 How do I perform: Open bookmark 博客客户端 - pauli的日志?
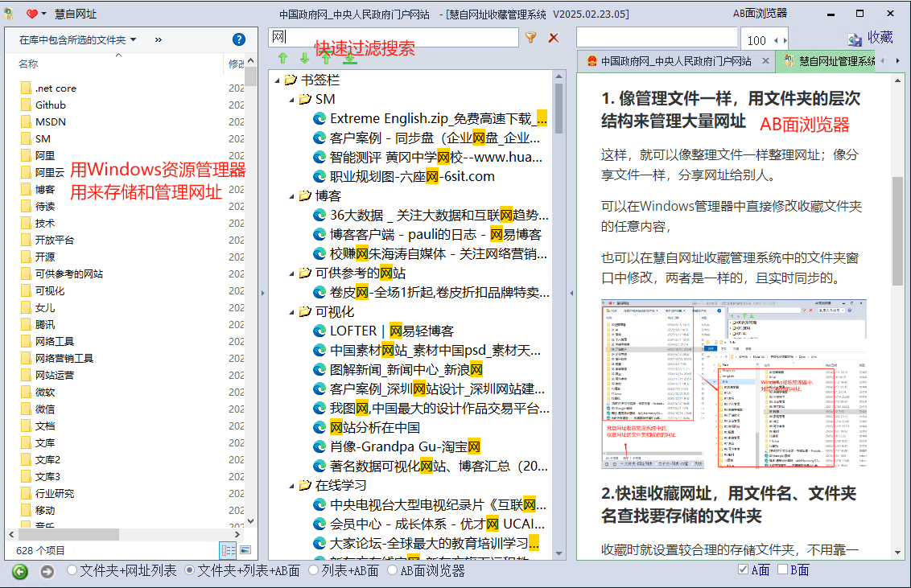435,235
